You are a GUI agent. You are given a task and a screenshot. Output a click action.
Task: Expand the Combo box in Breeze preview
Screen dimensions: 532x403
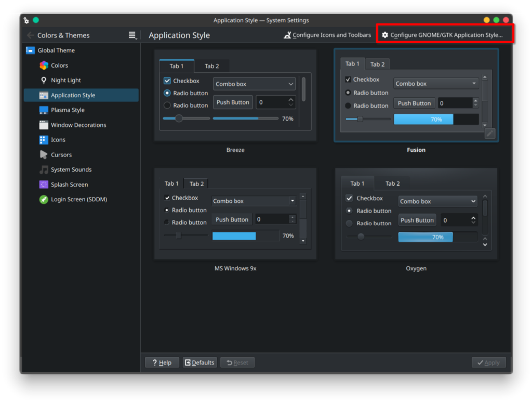tap(254, 84)
